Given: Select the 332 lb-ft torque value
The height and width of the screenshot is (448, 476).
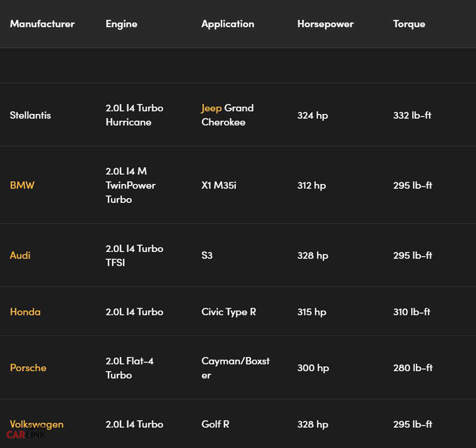Looking at the screenshot, I should [412, 115].
